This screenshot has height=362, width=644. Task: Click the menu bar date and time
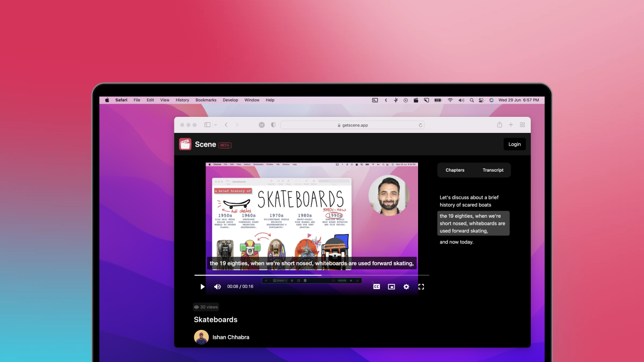coord(519,100)
